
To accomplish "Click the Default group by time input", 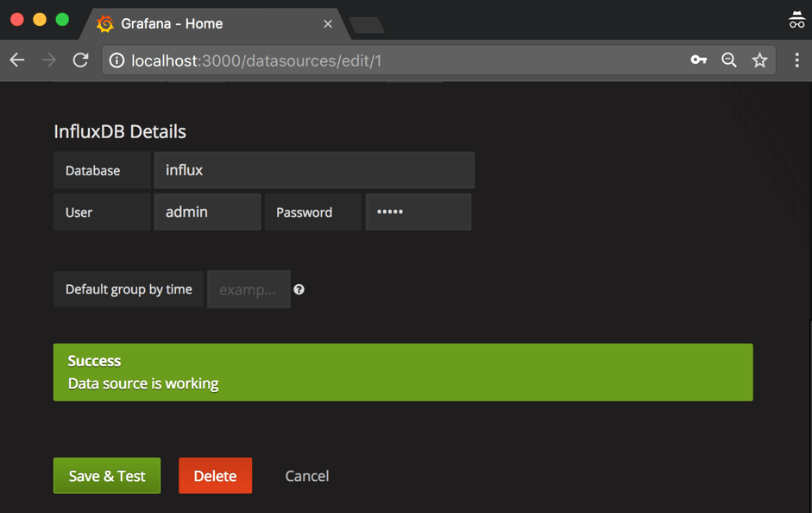I will [x=249, y=289].
